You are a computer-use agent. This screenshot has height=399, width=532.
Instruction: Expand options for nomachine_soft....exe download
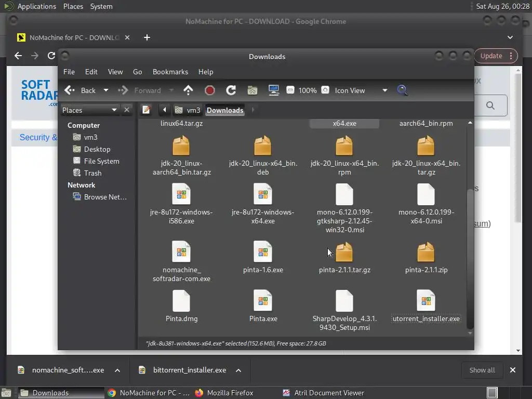click(117, 370)
